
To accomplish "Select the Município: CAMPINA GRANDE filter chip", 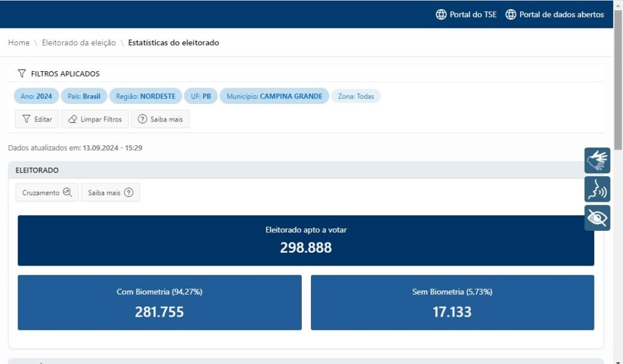I will (x=274, y=96).
